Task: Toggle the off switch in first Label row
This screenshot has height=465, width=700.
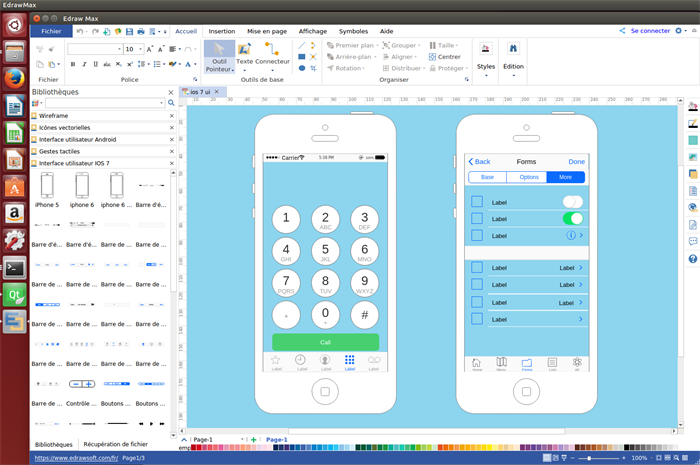Action: pyautogui.click(x=573, y=202)
